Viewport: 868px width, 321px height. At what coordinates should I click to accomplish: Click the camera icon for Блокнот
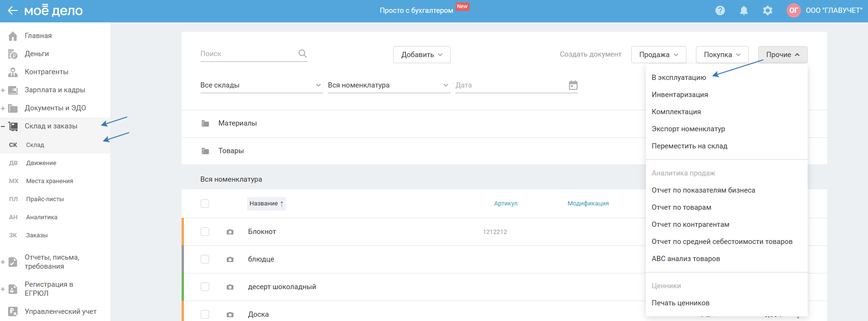pyautogui.click(x=230, y=232)
